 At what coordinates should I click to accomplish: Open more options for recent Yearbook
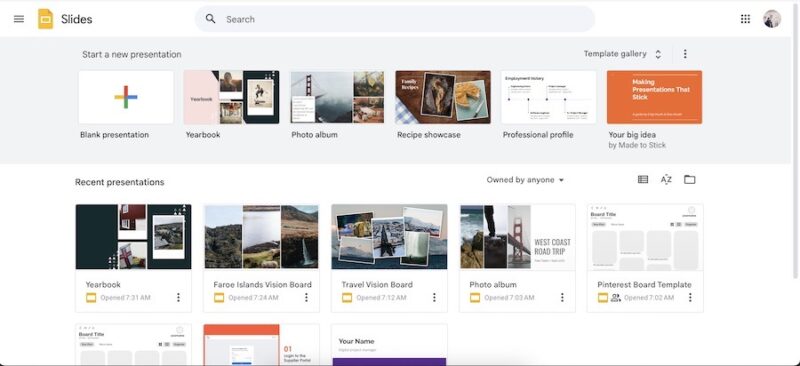click(178, 297)
